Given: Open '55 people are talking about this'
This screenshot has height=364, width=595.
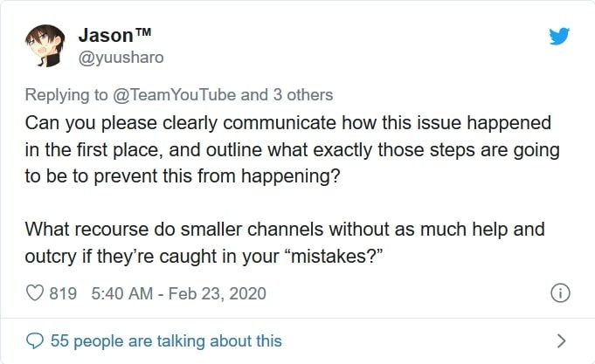Looking at the screenshot, I should point(166,340).
